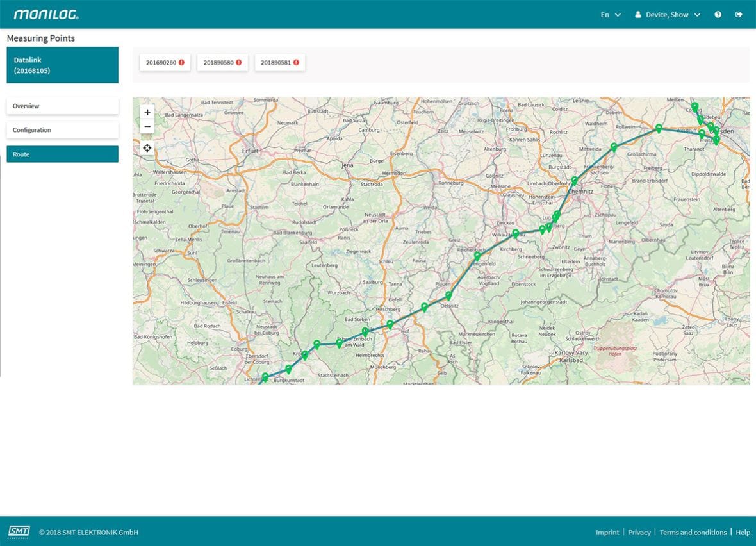Open the Terms and conditions link

coord(693,533)
